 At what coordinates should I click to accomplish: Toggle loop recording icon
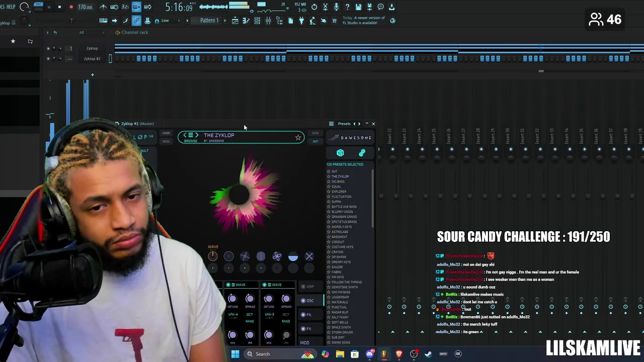(x=147, y=7)
